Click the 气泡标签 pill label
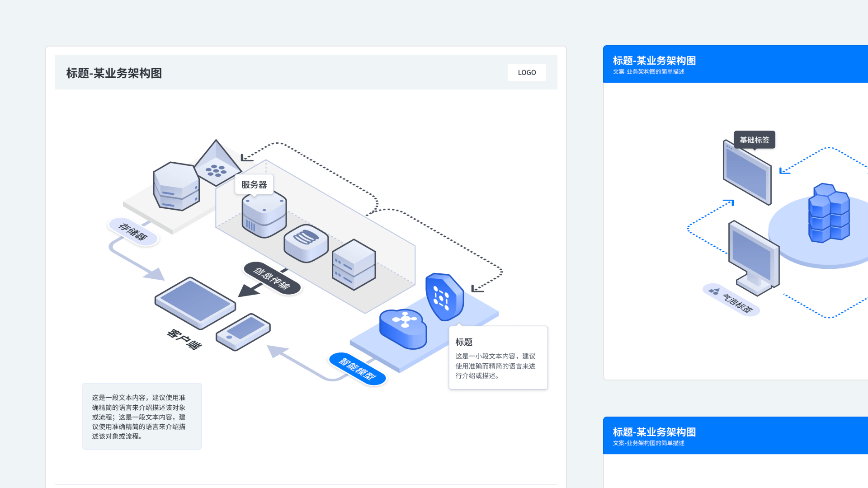 click(x=731, y=300)
